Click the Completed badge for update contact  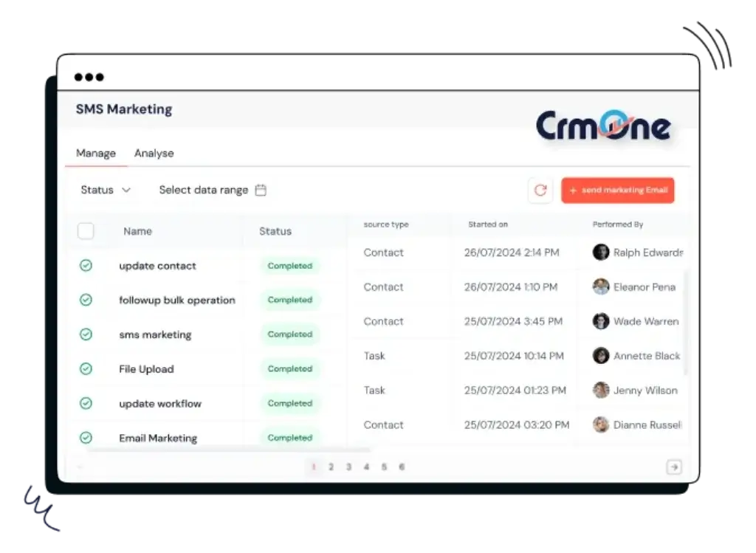pos(290,266)
